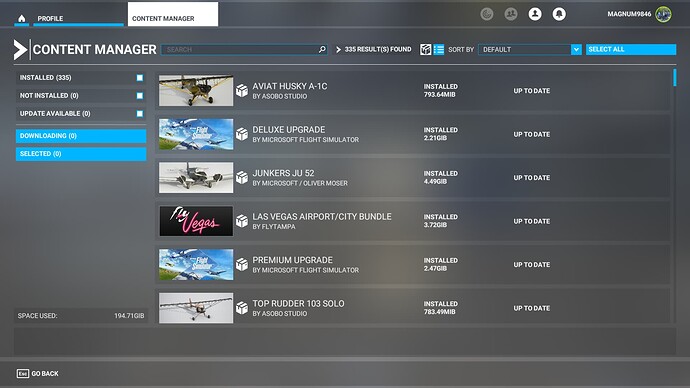Toggle the Installed (335) filter checkbox

139,78
